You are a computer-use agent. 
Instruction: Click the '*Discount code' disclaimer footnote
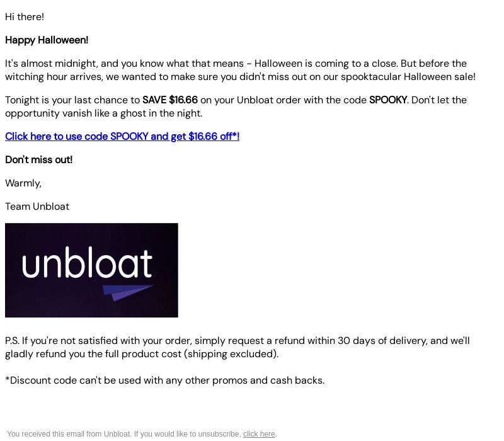pyautogui.click(x=165, y=381)
